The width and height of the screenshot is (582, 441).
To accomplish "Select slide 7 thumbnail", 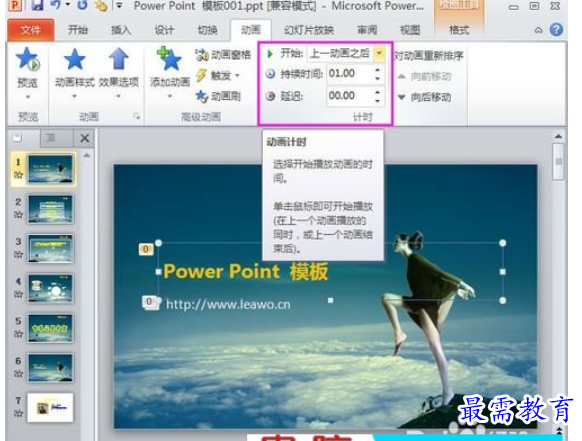I will (50, 408).
